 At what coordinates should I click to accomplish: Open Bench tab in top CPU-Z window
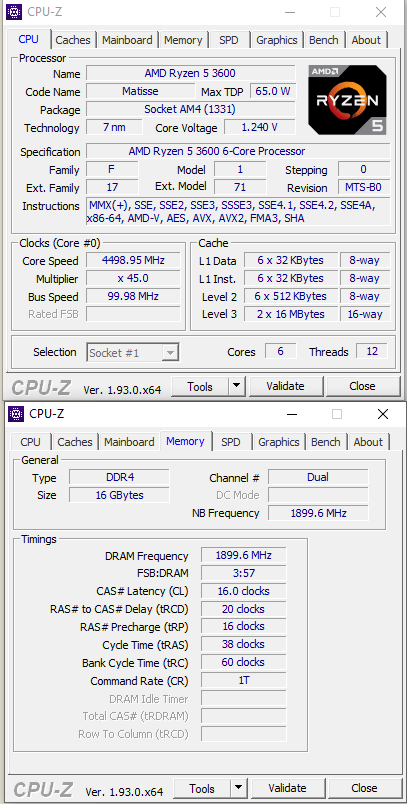tap(323, 40)
